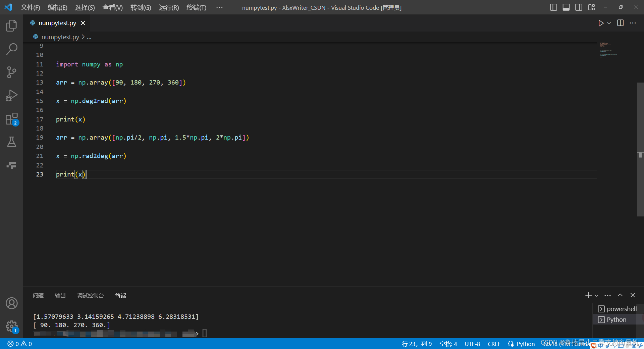The image size is (644, 349).
Task: Select the Python terminal instance
Action: tap(617, 319)
